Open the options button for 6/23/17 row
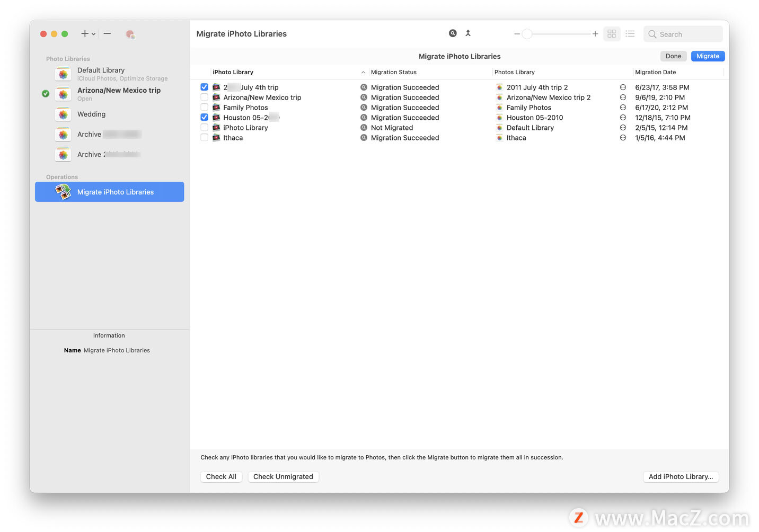Screen dimensions: 759x532 pyautogui.click(x=623, y=87)
